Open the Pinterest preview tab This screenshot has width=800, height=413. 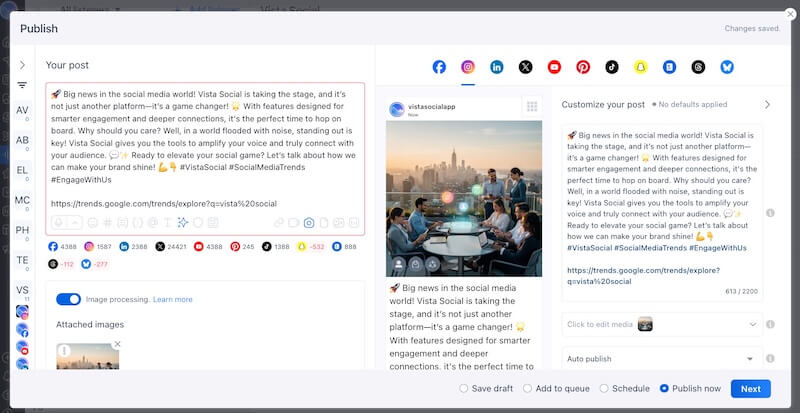583,67
